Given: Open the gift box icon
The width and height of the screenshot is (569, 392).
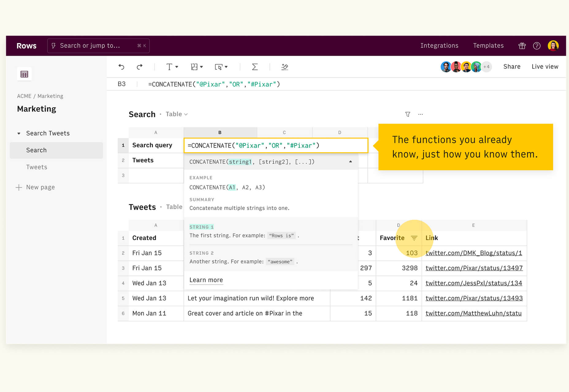Looking at the screenshot, I should [x=522, y=46].
